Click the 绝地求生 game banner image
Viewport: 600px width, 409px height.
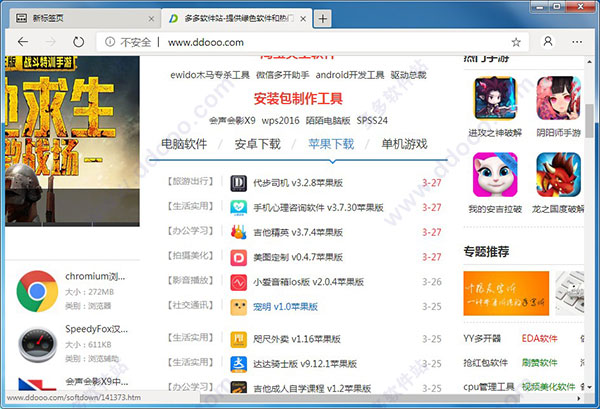tap(72, 141)
